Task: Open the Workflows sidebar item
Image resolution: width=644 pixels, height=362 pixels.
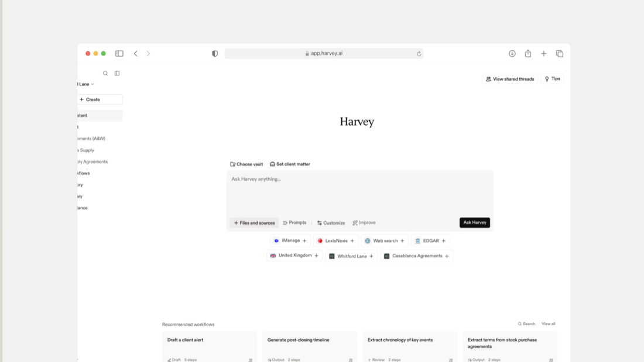Action: tap(84, 173)
